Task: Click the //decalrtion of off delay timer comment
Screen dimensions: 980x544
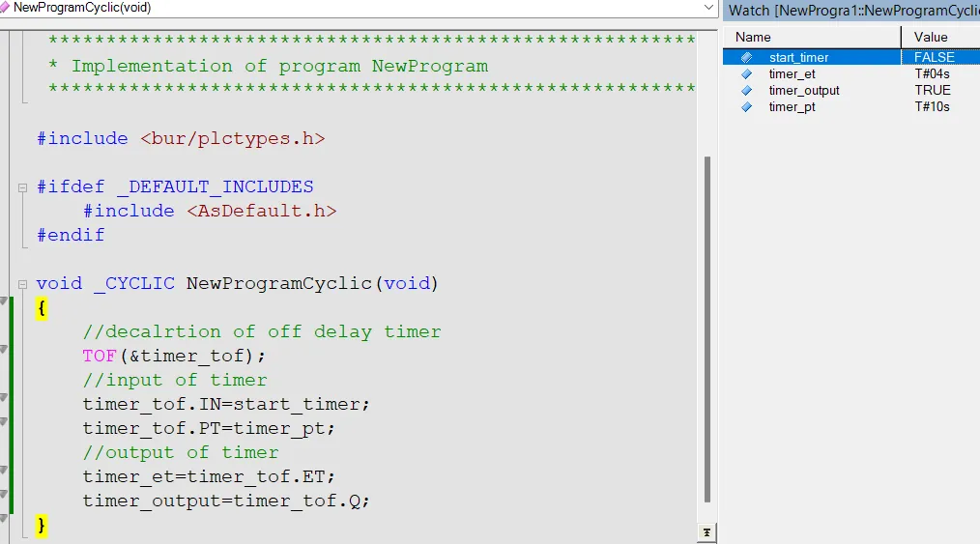Action: [261, 331]
